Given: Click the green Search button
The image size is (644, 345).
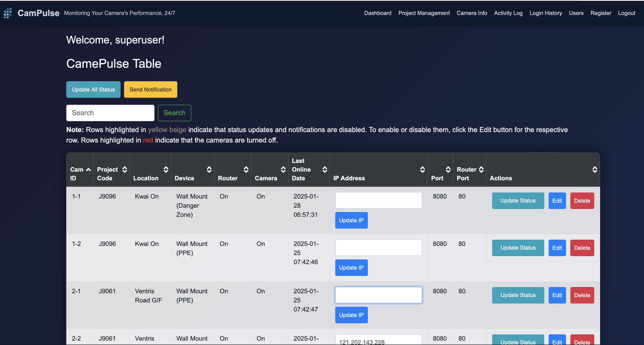Looking at the screenshot, I should [174, 113].
